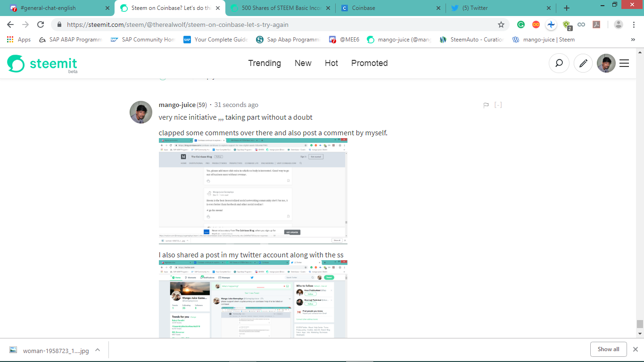This screenshot has width=644, height=362.
Task: Open mango-juice | Steem bookmark
Action: tap(544, 40)
